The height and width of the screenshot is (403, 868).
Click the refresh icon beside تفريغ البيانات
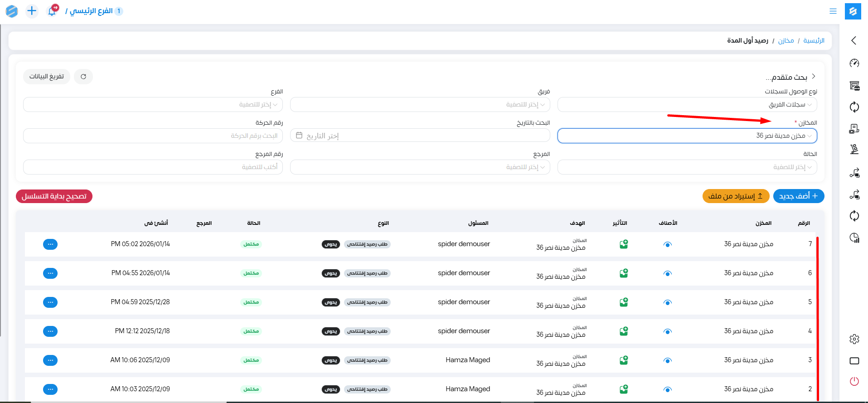[x=83, y=77]
